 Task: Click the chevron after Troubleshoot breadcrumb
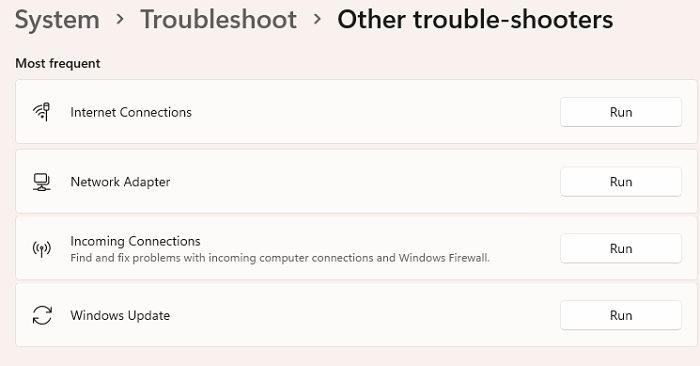pos(317,19)
